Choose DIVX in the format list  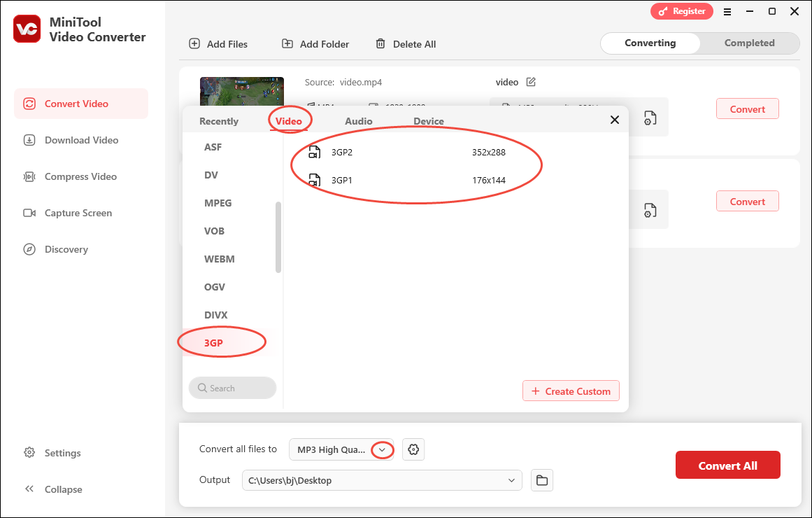pos(216,315)
